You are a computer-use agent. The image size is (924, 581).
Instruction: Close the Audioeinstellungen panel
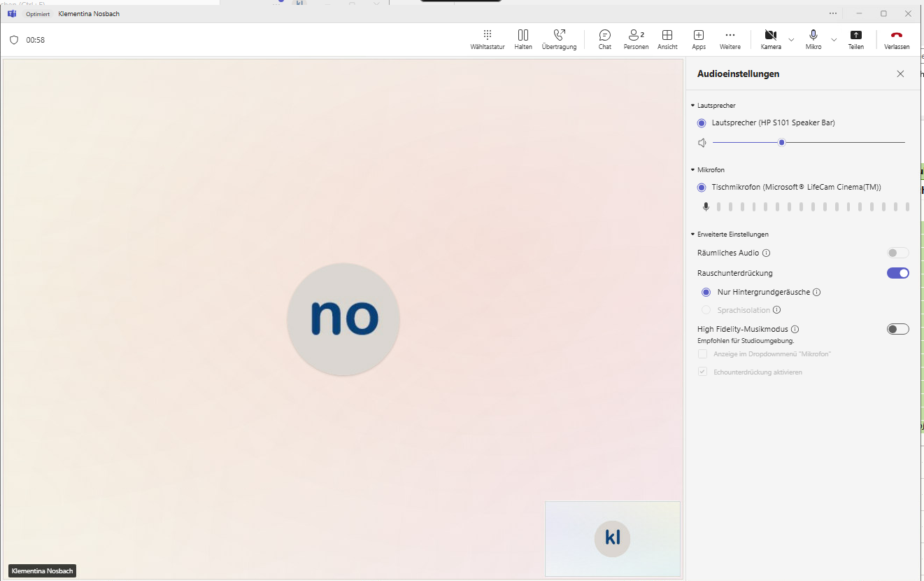(900, 73)
